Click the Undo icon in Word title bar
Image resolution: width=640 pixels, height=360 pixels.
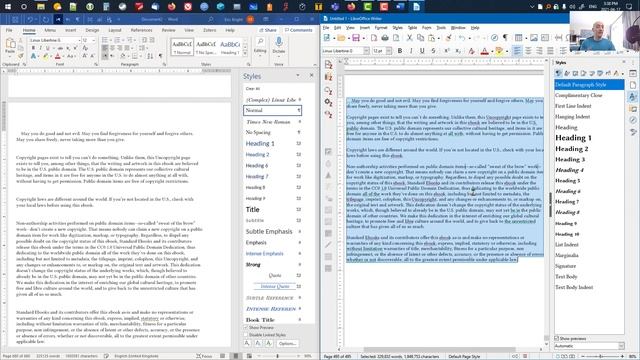tap(30, 19)
